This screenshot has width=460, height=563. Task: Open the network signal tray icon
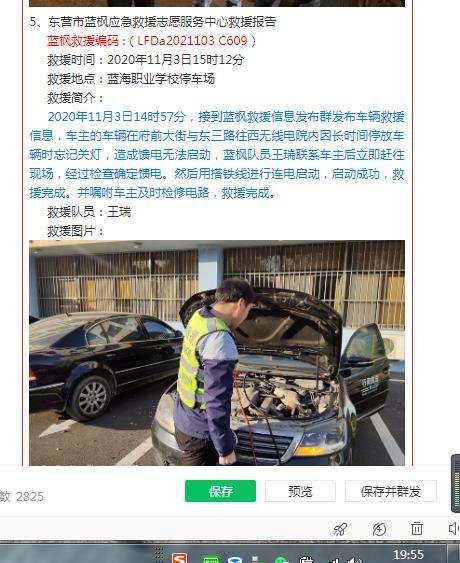pyautogui.click(x=334, y=560)
